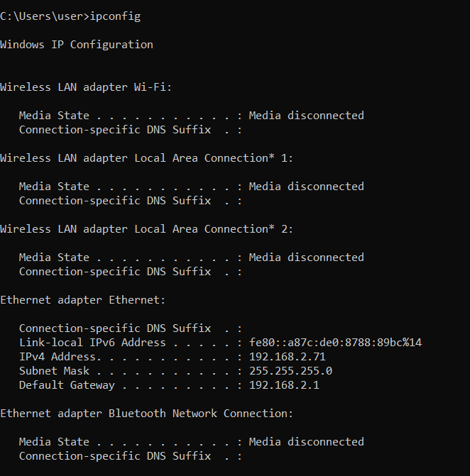Click the Local Area Connection* 1 heading
The height and width of the screenshot is (476, 470).
[x=146, y=157]
